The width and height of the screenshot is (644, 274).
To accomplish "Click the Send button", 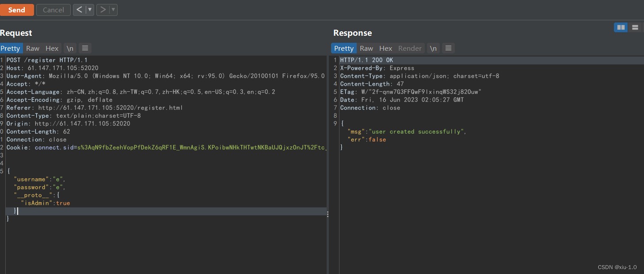I will click(17, 9).
